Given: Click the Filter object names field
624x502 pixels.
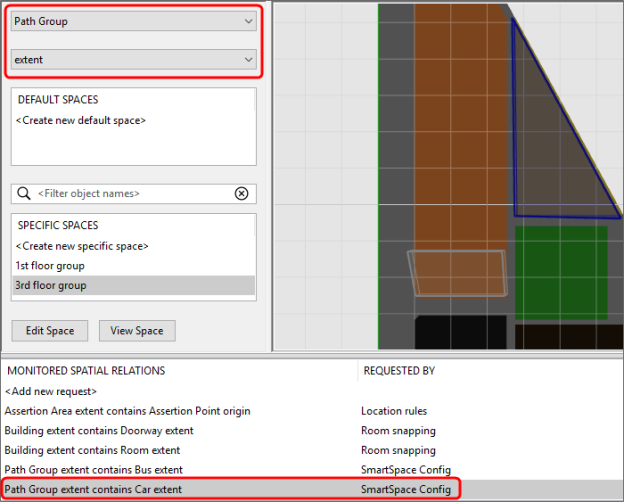Looking at the screenshot, I should pyautogui.click(x=134, y=193).
